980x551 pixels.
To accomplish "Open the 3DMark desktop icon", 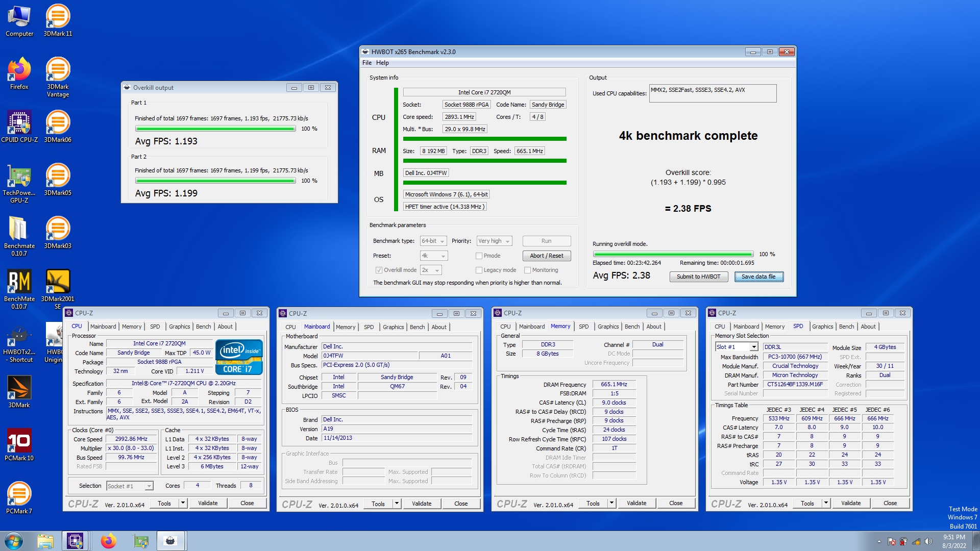I will point(19,392).
